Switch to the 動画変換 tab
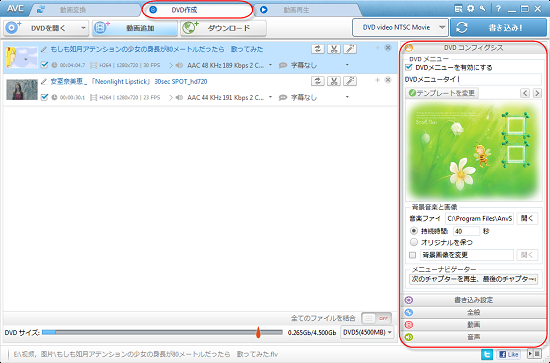Screen dimensions: 550x363 pos(84,10)
